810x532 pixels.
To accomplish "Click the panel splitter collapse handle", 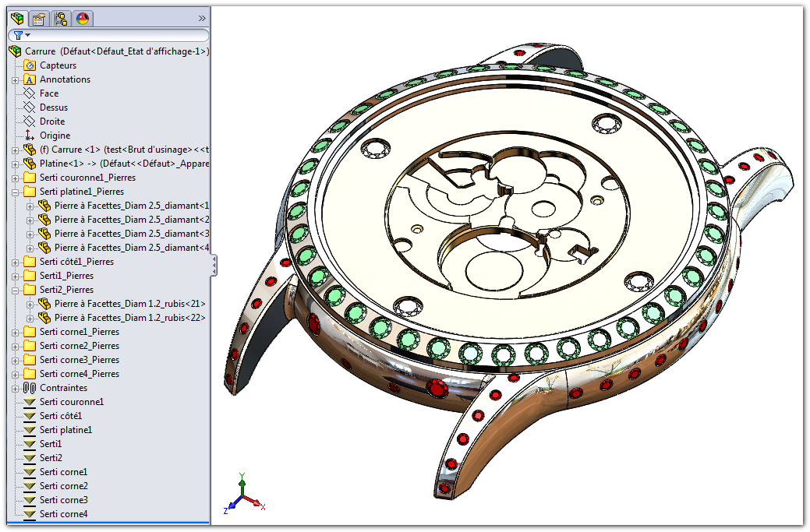I will pos(214,266).
